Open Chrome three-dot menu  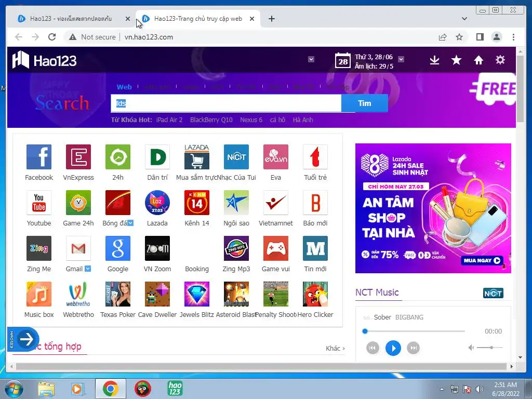pyautogui.click(x=513, y=37)
